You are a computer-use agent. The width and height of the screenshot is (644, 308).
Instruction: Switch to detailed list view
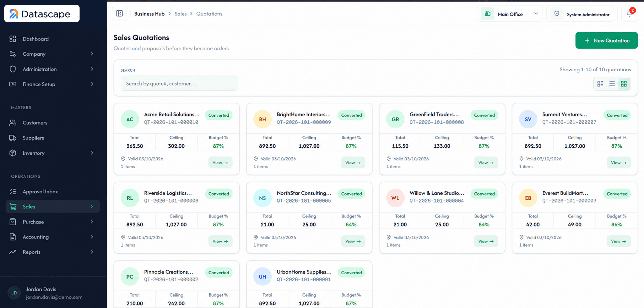(x=600, y=84)
